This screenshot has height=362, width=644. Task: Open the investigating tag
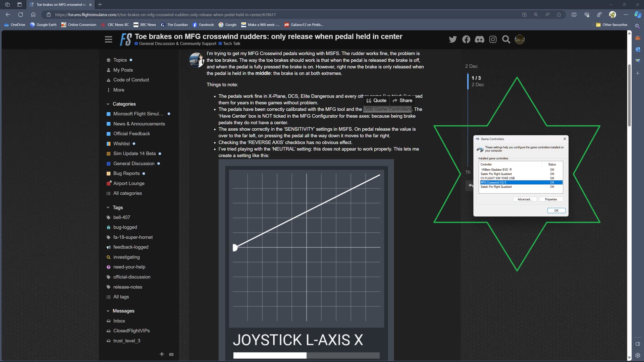[126, 257]
